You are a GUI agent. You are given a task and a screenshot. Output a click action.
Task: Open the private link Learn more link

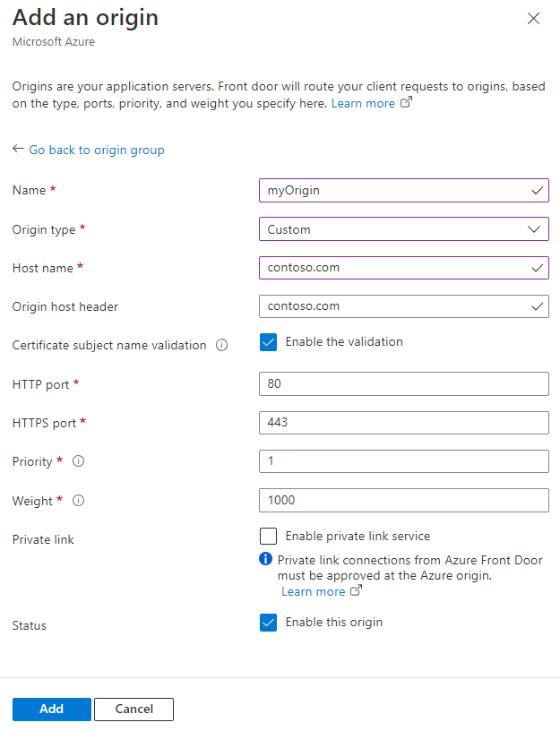tap(313, 591)
